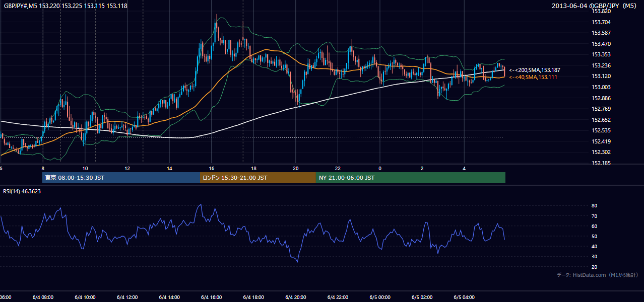Click price level 153.236 on the axis

[x=601, y=65]
